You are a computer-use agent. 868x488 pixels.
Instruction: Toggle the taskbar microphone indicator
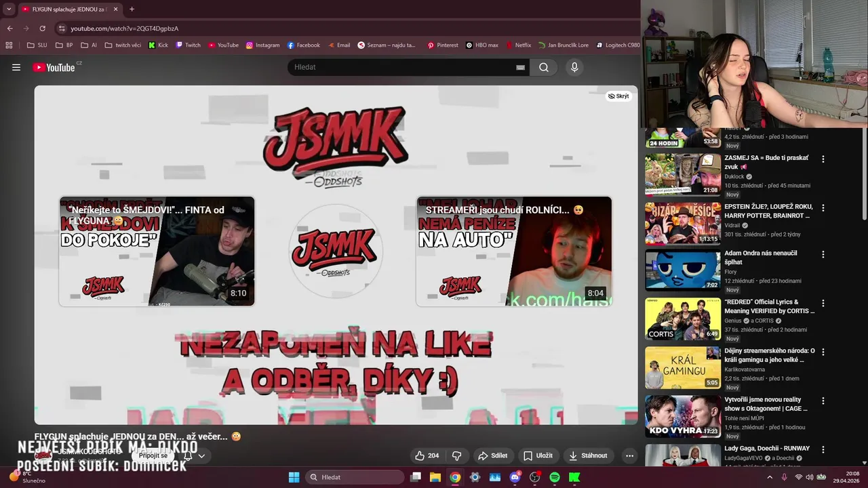[784, 477]
